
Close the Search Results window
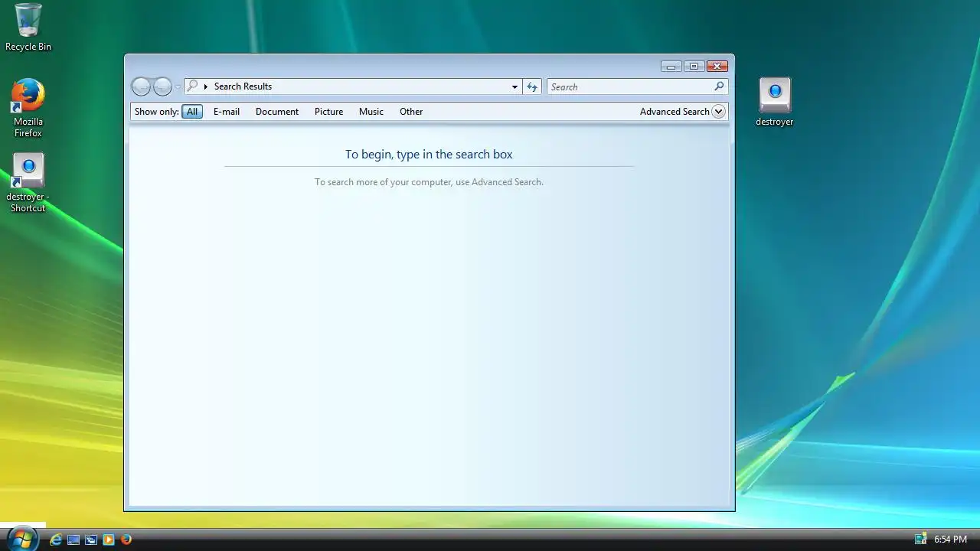(x=717, y=67)
